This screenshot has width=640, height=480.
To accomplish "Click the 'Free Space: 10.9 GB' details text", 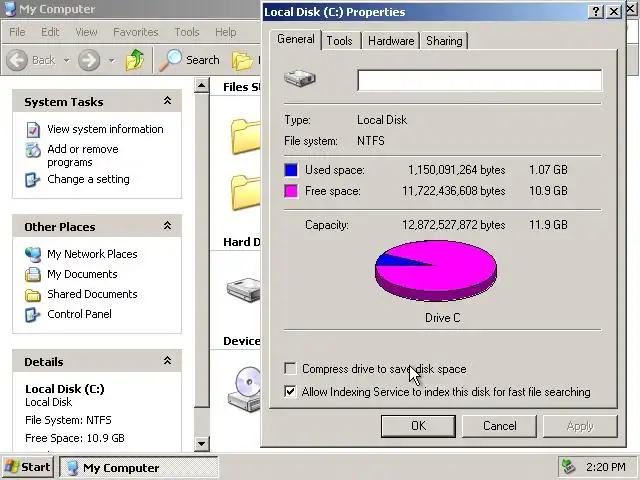I will pos(75,438).
